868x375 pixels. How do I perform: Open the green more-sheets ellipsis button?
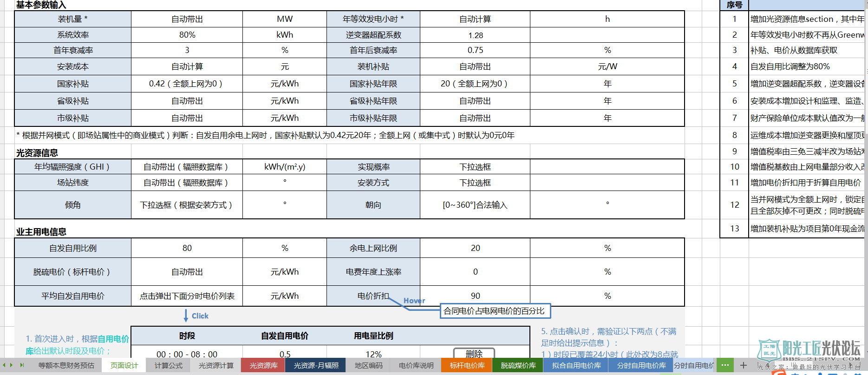click(725, 365)
